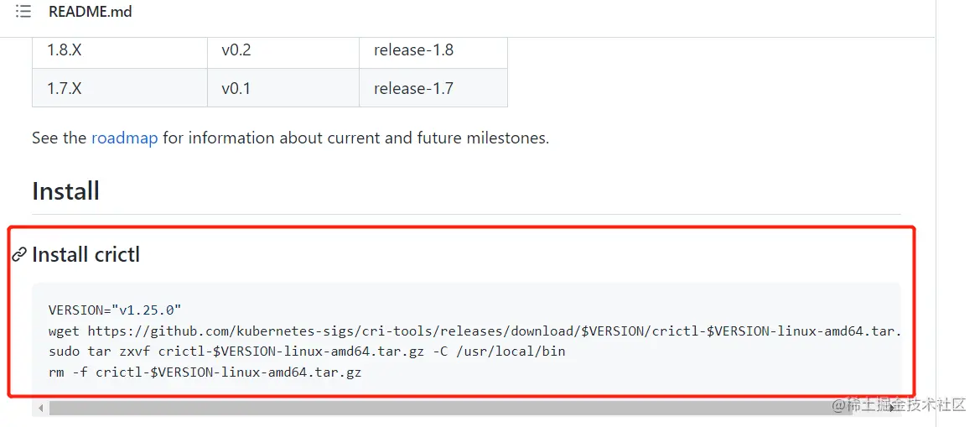The height and width of the screenshot is (427, 980).
Task: Click the 1.7.X table cell
Action: [120, 88]
